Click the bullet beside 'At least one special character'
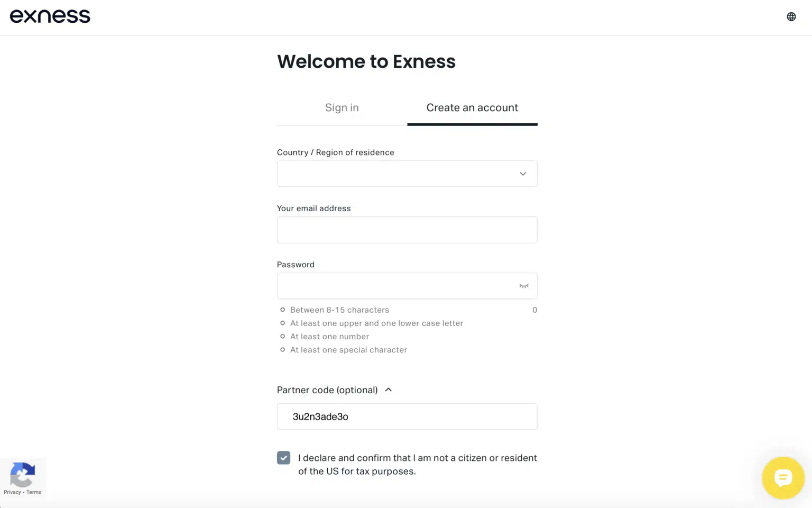 [x=282, y=350]
